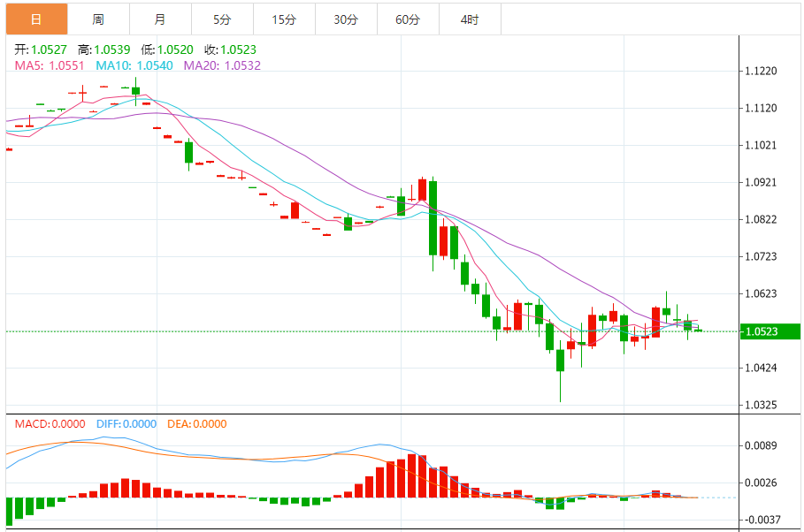804x532 pixels.
Task: Click the 1.0325 price axis label
Action: pyautogui.click(x=761, y=405)
